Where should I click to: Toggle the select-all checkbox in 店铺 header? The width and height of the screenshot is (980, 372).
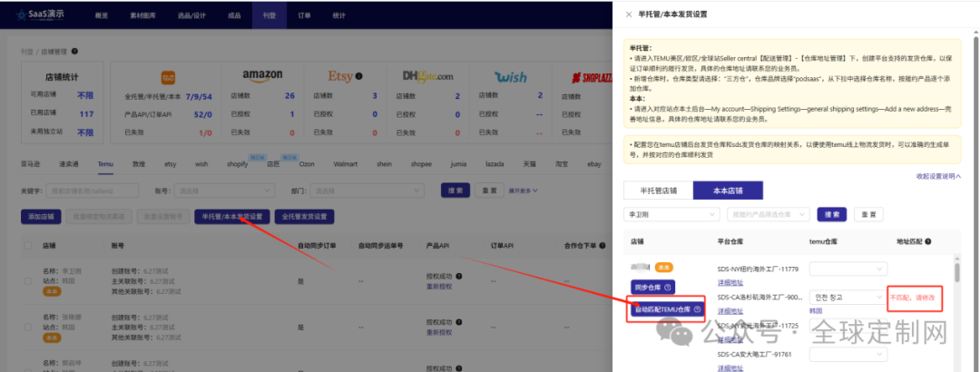pos(28,246)
